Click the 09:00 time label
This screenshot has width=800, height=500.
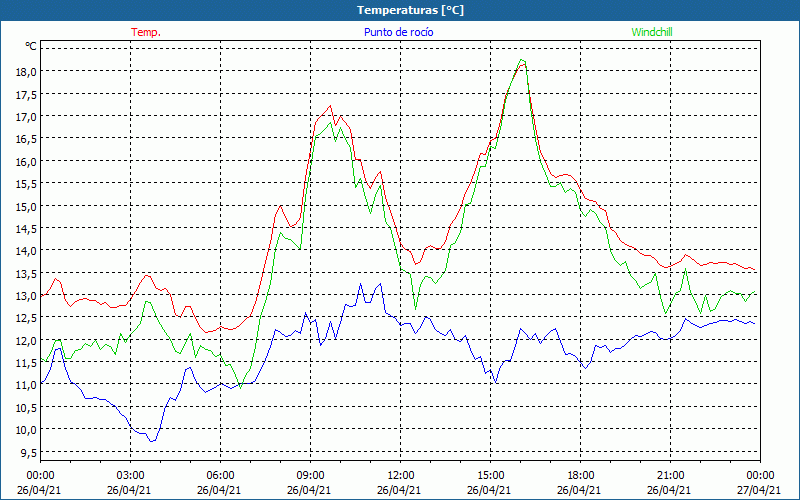310,476
